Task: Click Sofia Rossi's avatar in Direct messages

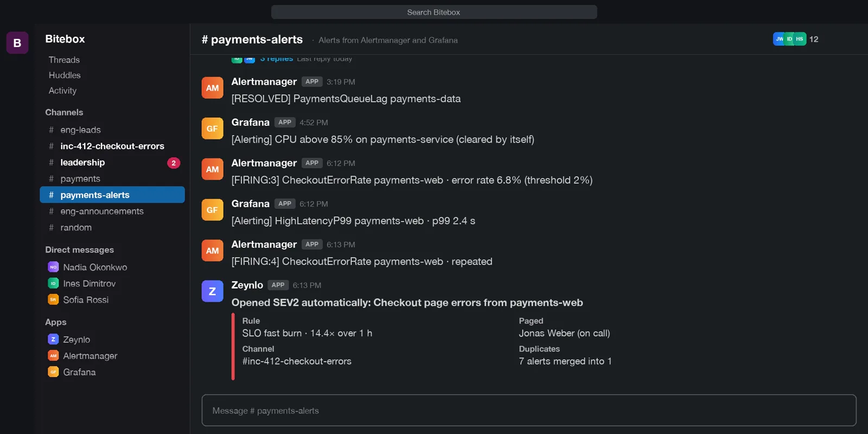Action: [x=53, y=299]
